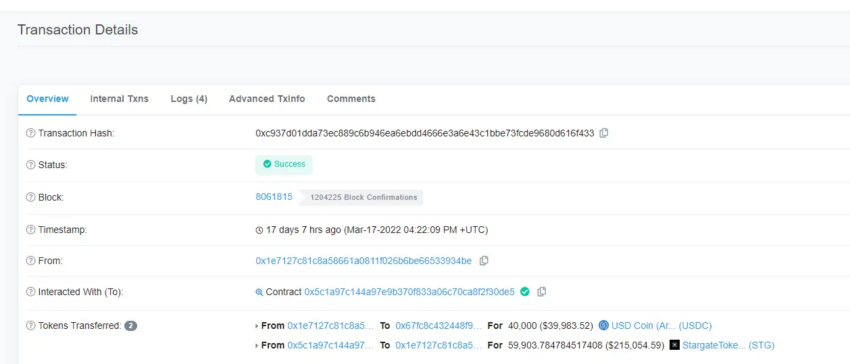Click the help icon beside Status
This screenshot has height=364, width=850.
coord(31,164)
